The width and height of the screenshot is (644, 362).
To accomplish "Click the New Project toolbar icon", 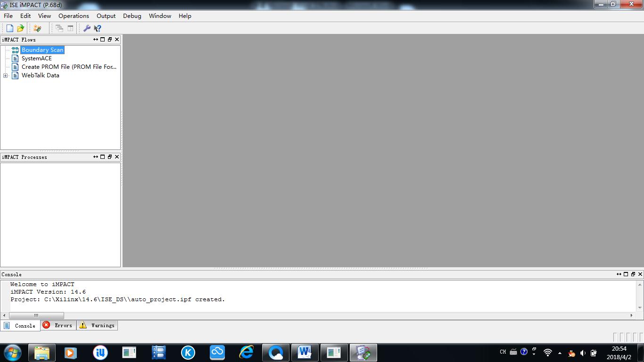I will (x=9, y=28).
